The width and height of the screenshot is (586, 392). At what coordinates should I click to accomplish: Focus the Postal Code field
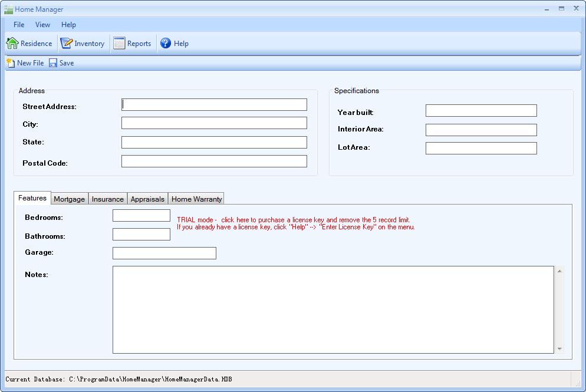point(214,162)
